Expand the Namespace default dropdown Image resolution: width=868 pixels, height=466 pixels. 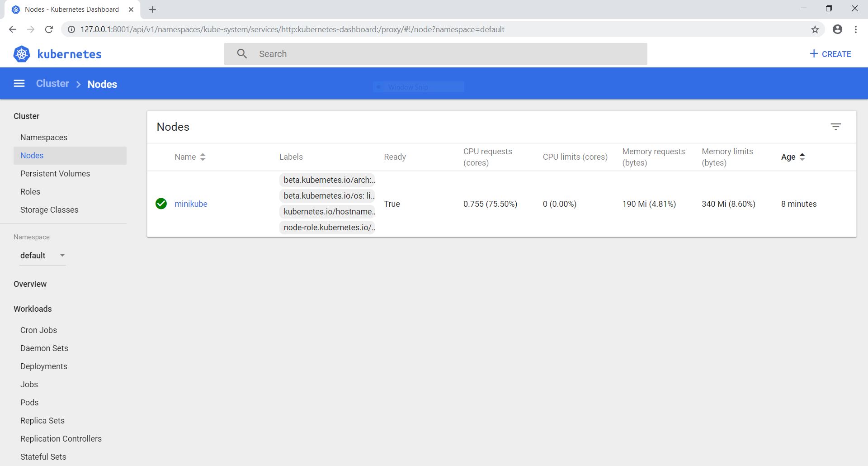tap(42, 256)
